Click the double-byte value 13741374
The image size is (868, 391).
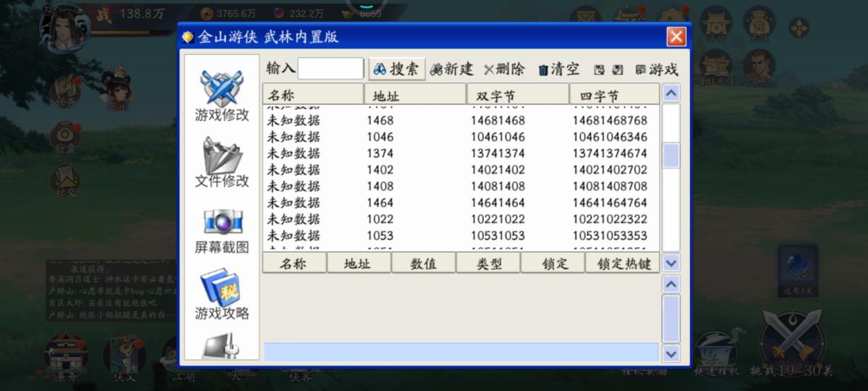tap(498, 154)
